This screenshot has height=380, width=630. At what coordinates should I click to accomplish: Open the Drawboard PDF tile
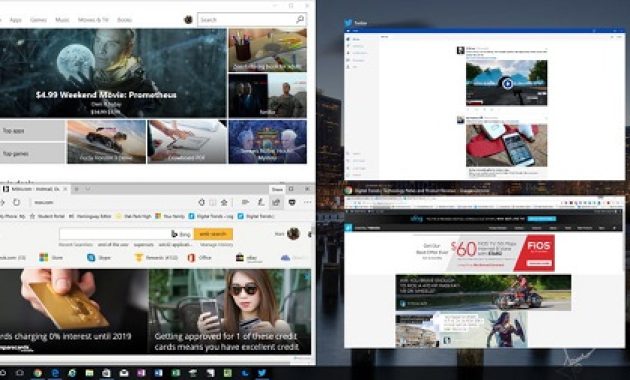187,142
